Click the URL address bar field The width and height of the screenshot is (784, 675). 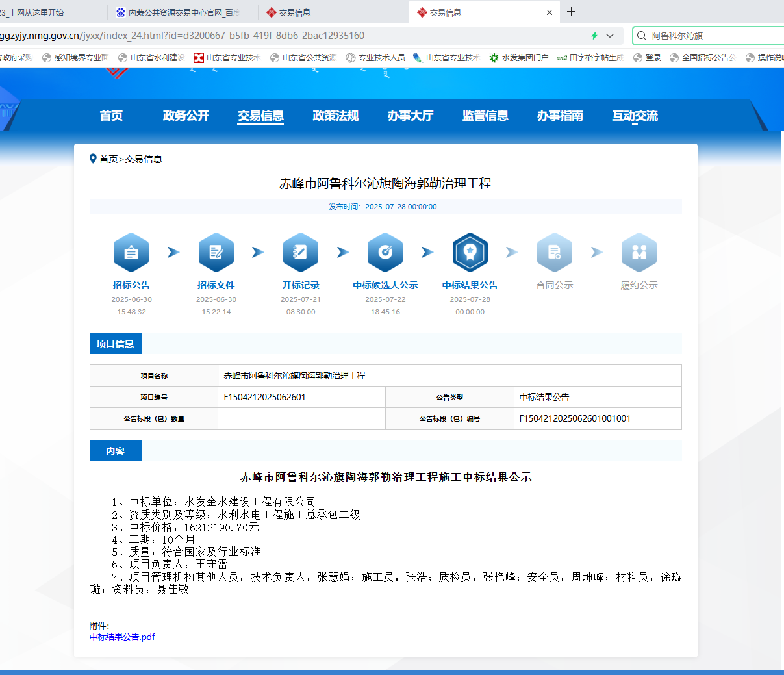292,36
